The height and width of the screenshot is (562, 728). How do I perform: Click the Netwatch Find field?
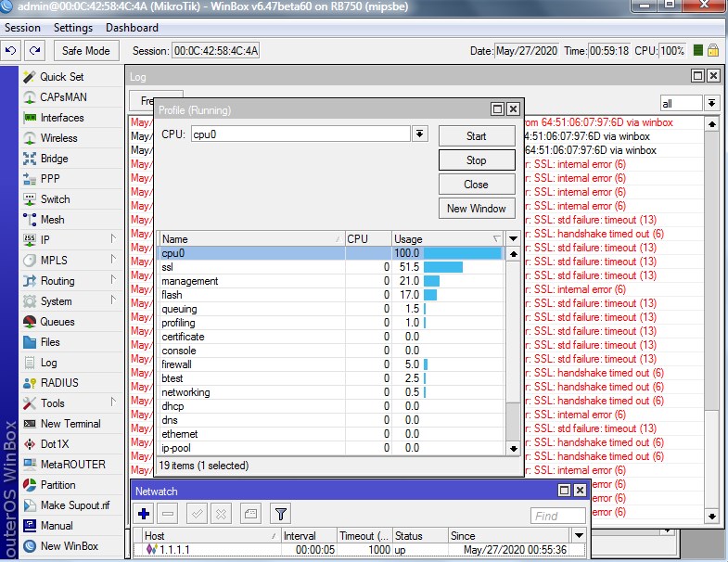pyautogui.click(x=557, y=516)
